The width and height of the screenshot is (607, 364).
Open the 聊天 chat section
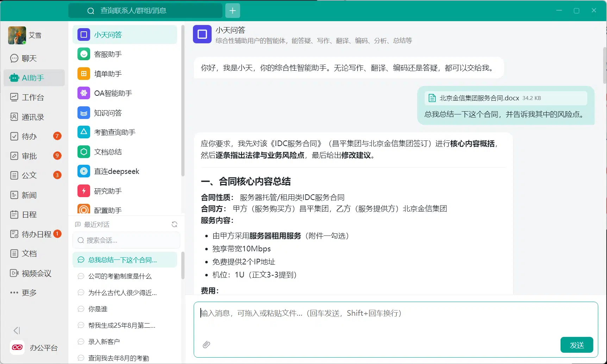point(34,58)
